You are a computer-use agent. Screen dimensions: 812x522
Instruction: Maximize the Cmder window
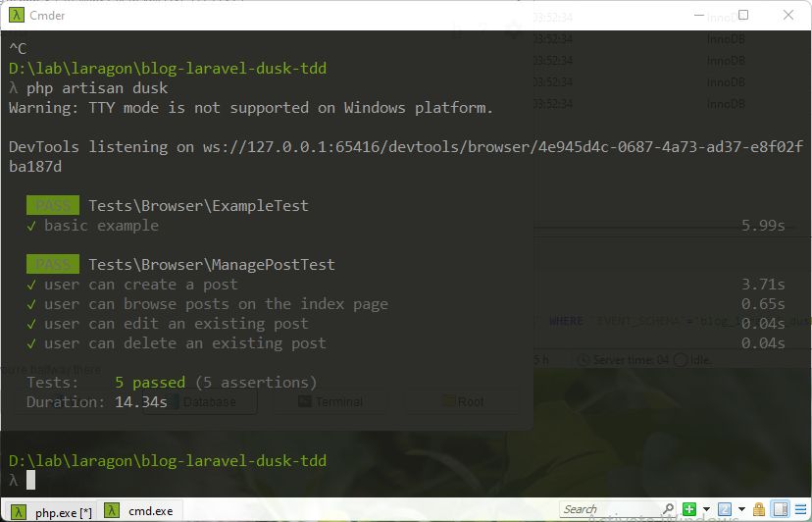[743, 15]
